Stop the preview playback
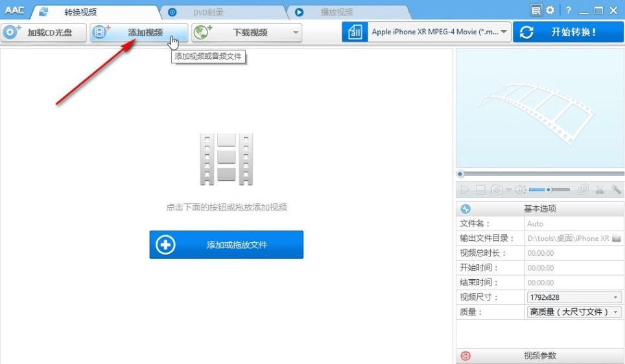The width and height of the screenshot is (625, 364). point(480,190)
